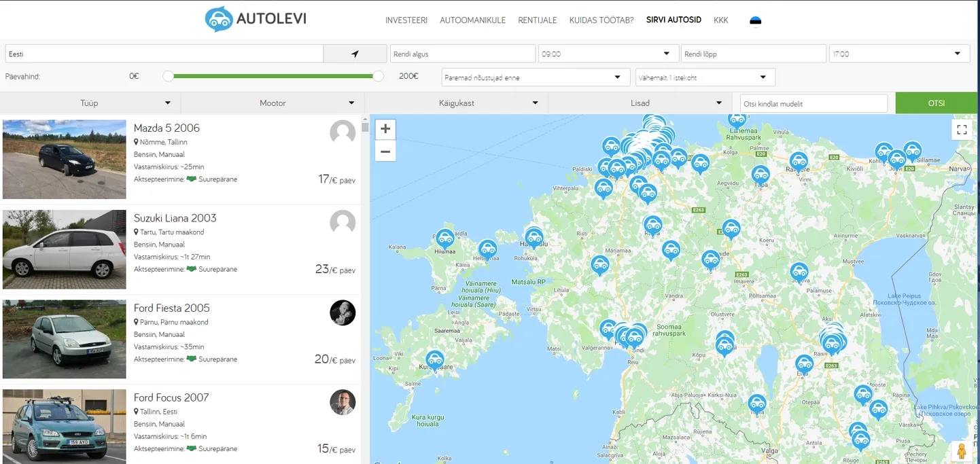980x464 pixels.
Task: Open the black Mazda 5 photo
Action: click(x=64, y=160)
